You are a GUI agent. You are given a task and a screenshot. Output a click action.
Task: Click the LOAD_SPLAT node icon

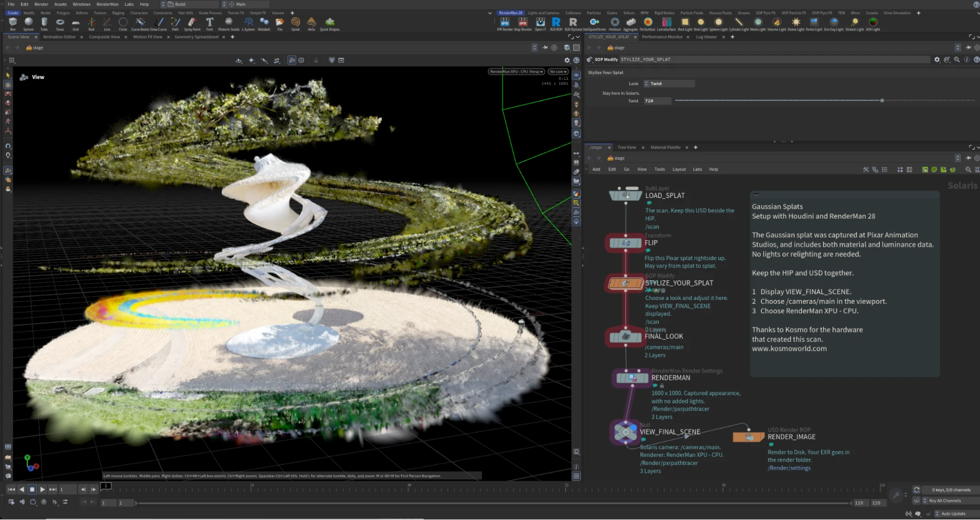(626, 196)
